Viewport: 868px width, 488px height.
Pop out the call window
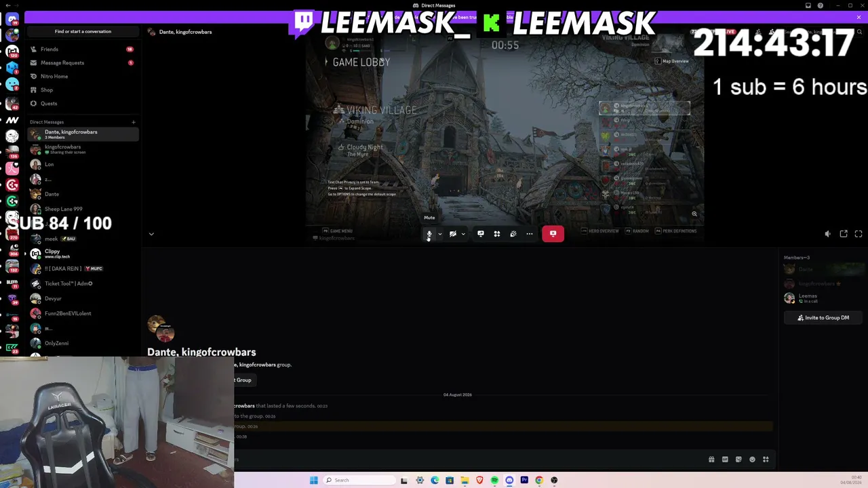point(844,234)
